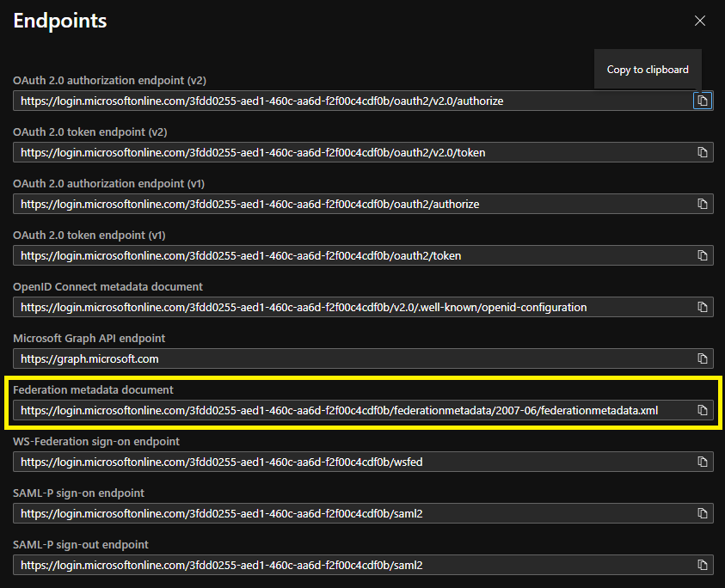725x588 pixels.
Task: Copy OpenID Connect metadata document URL
Action: click(703, 307)
